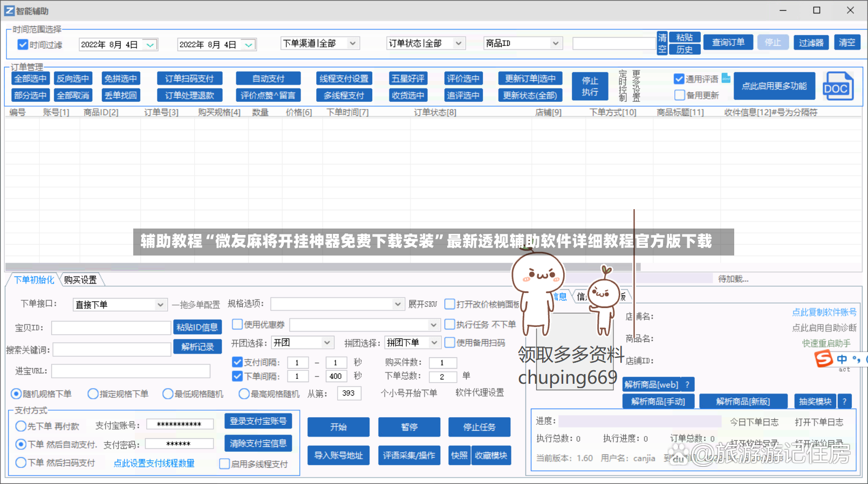Click the question mark beside 解析商品[web]
Screen dimensions: 868x484
(x=687, y=384)
